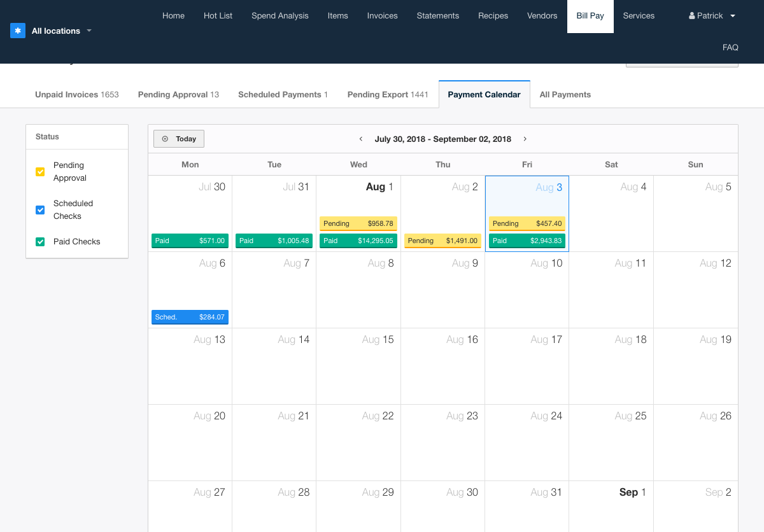Expand the Patrick user menu
The image size is (764, 532).
(x=712, y=16)
